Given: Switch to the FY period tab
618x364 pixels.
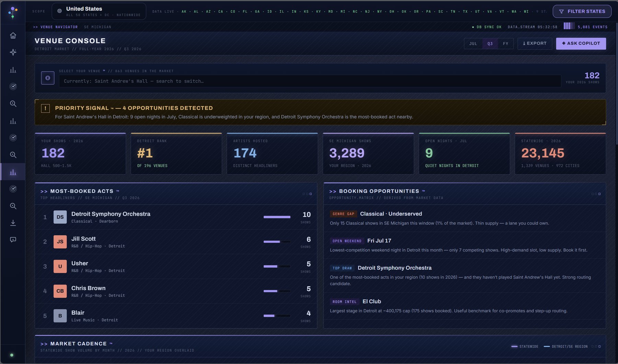Looking at the screenshot, I should (506, 44).
